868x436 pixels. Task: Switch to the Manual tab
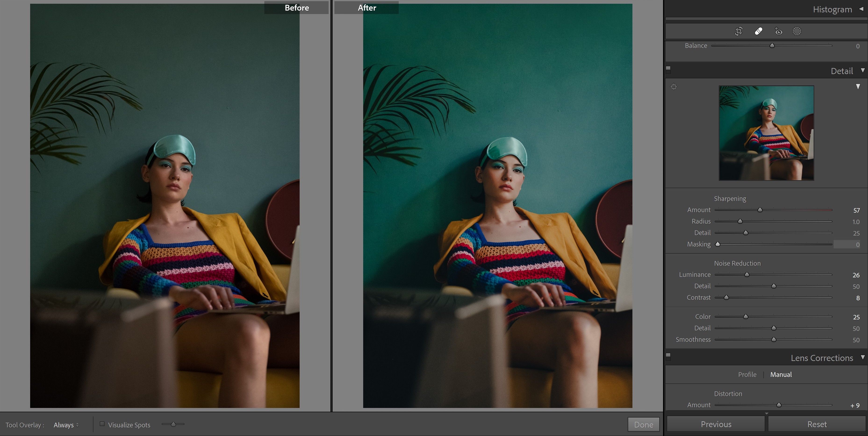click(x=781, y=374)
